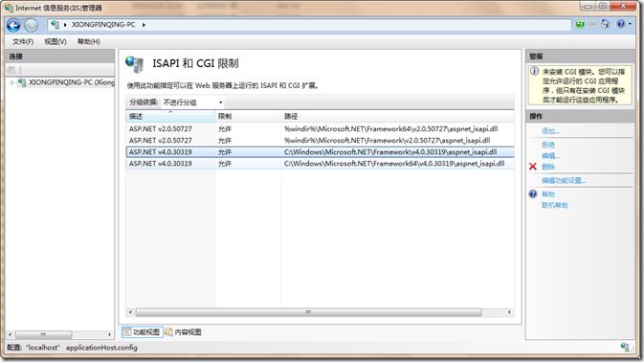
Task: Click the 连接 panel horizontal scrollbar thumb
Action: coord(43,334)
